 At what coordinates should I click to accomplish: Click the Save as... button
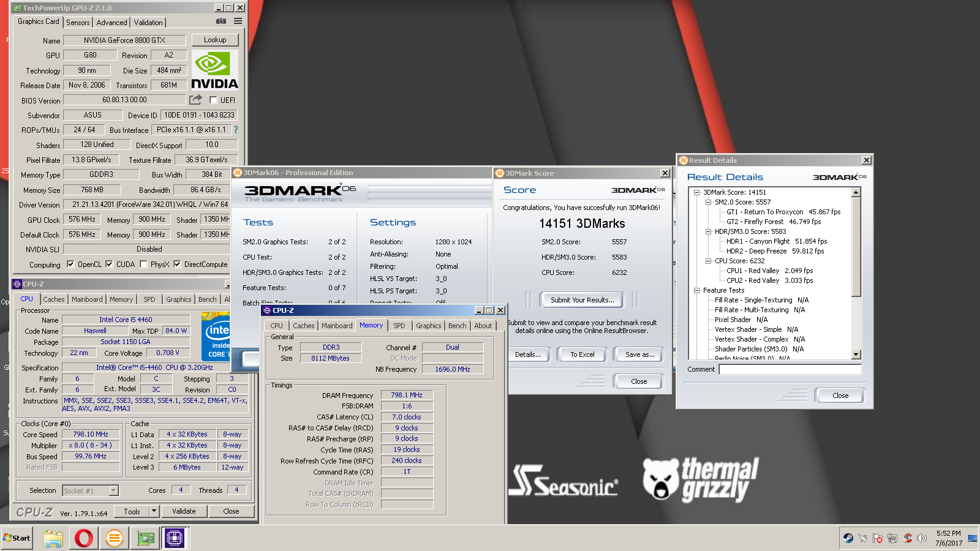tap(640, 354)
